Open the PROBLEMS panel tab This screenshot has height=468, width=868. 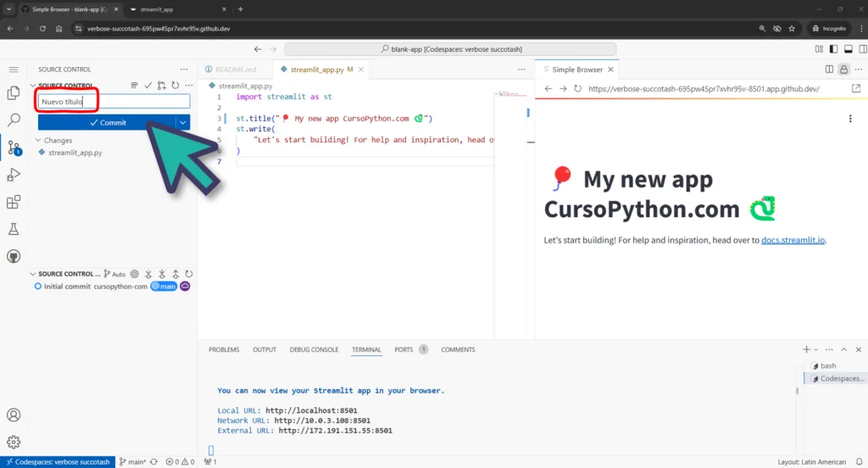pyautogui.click(x=224, y=349)
